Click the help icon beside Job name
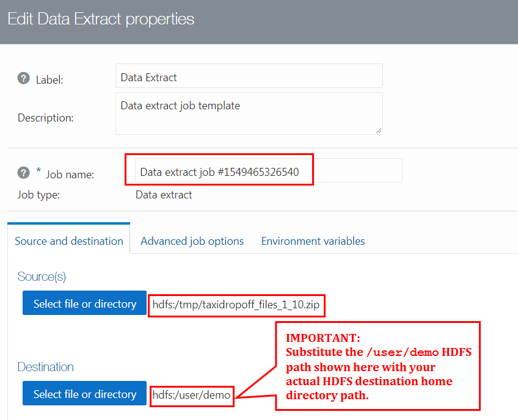The image size is (518, 420). [x=23, y=173]
